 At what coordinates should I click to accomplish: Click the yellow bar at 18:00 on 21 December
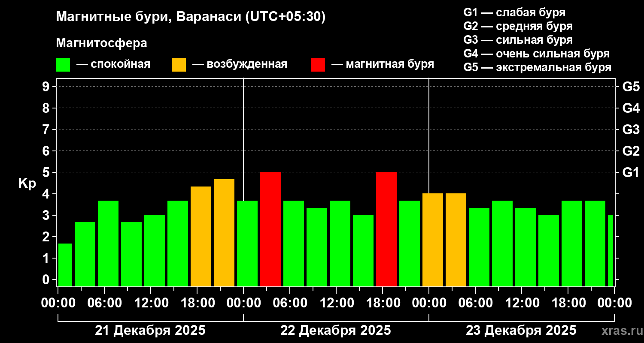(x=201, y=237)
